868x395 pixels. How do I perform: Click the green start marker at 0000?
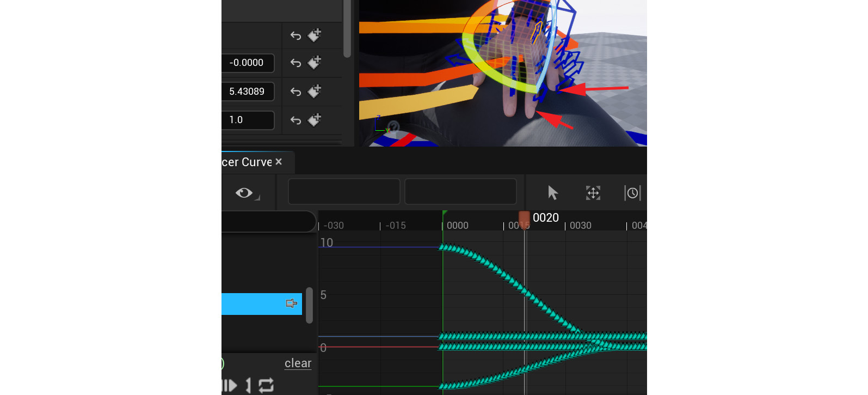[x=445, y=214]
